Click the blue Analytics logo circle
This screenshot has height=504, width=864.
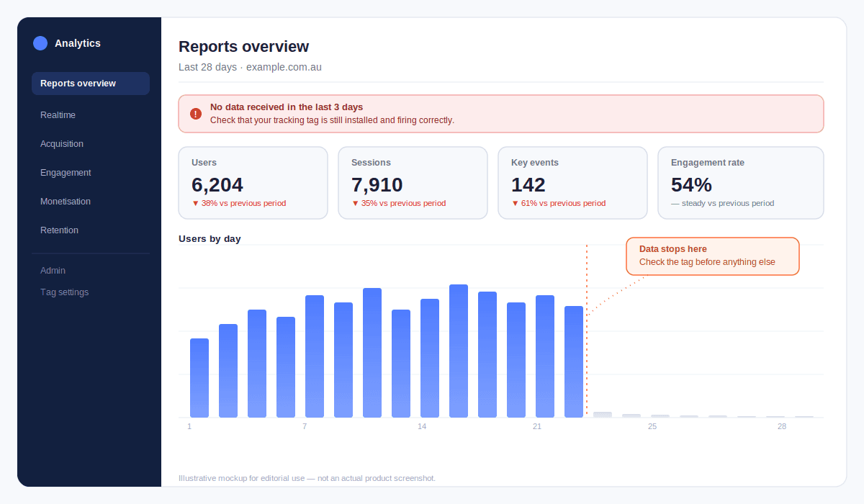pyautogui.click(x=40, y=43)
